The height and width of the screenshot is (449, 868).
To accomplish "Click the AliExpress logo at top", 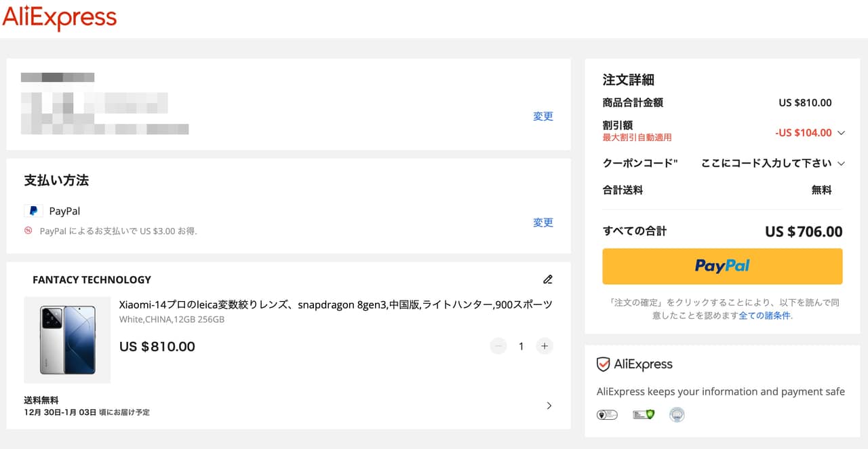I will [x=60, y=18].
